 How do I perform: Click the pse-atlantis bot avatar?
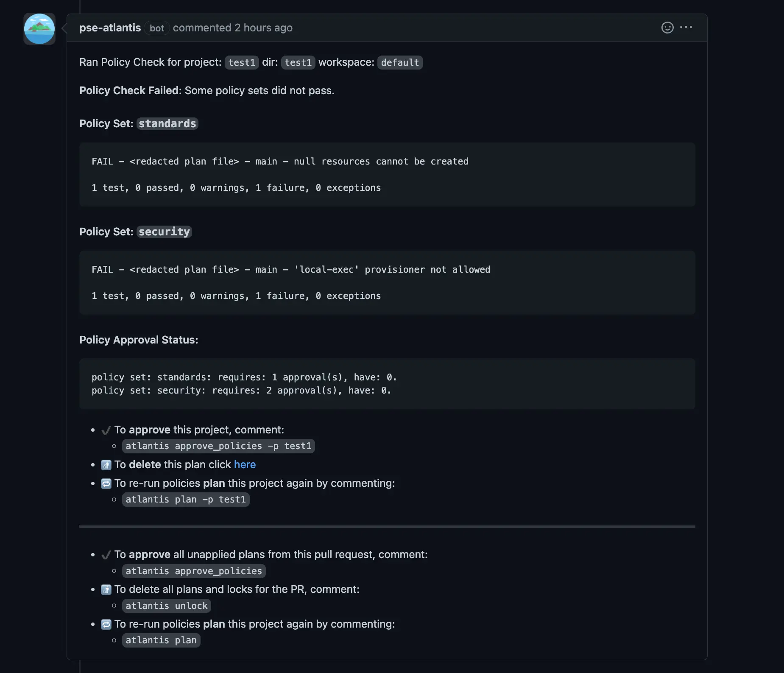(39, 28)
